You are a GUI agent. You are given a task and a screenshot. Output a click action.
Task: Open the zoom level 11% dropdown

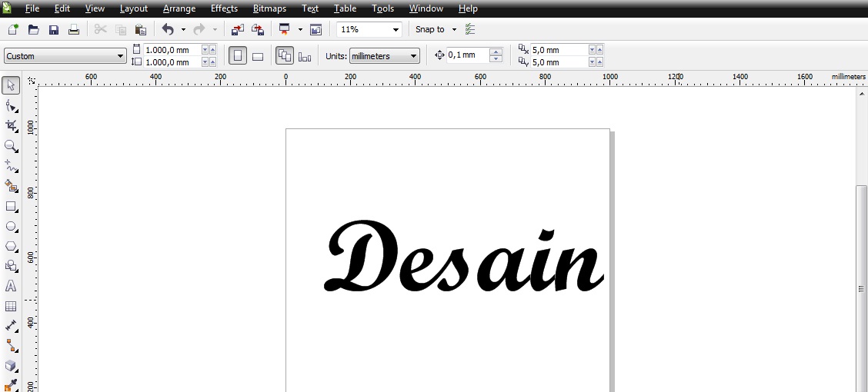tap(396, 30)
